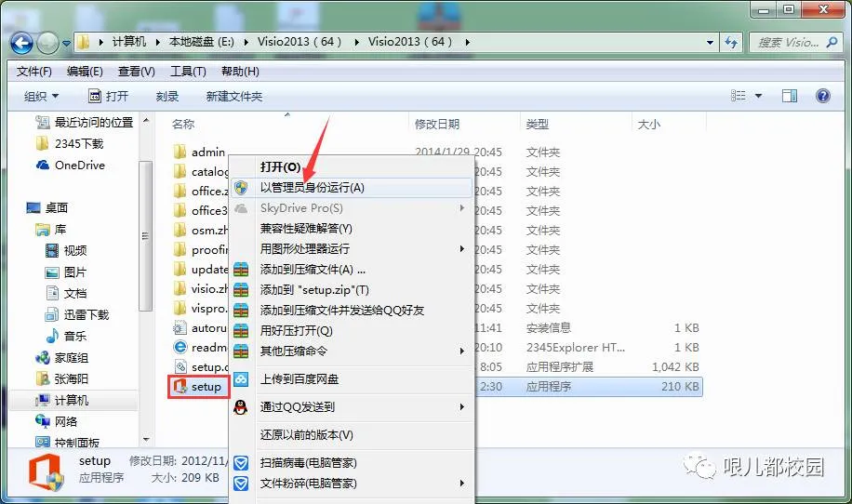Choose 添加到压缩文件(A) context entry
Viewport: 852px width, 504px height.
tap(352, 270)
